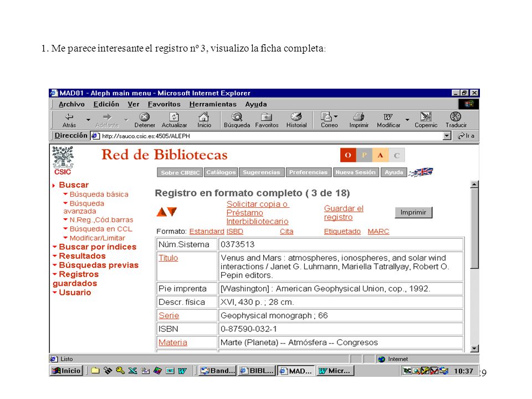
Task: Expand the Modificar dropdown arrow
Action: point(407,120)
